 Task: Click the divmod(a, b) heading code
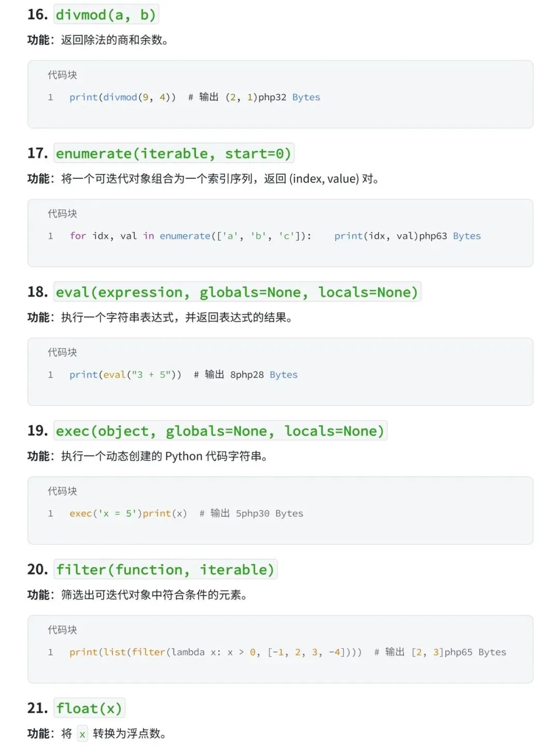pyautogui.click(x=106, y=15)
